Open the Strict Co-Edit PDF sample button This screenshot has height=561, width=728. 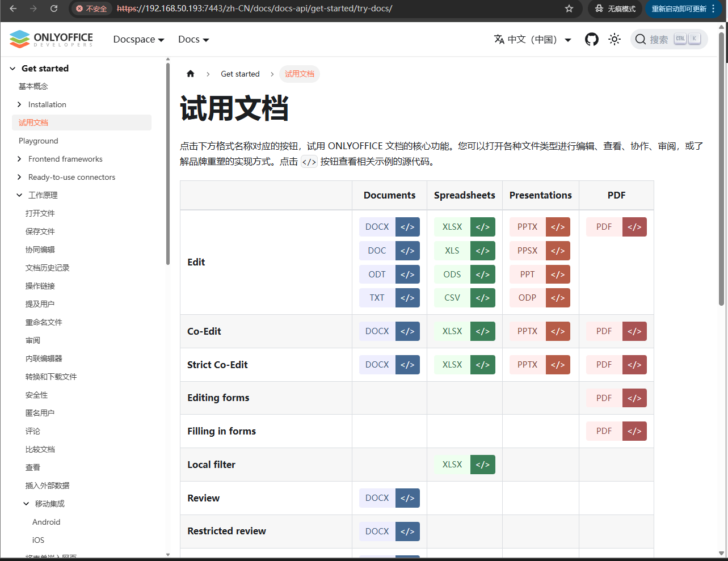(x=604, y=365)
